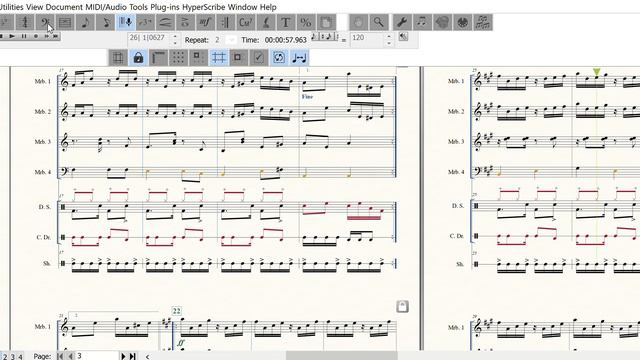The height and width of the screenshot is (360, 640).
Task: Open the Plug-ins menu
Action: coord(165,7)
